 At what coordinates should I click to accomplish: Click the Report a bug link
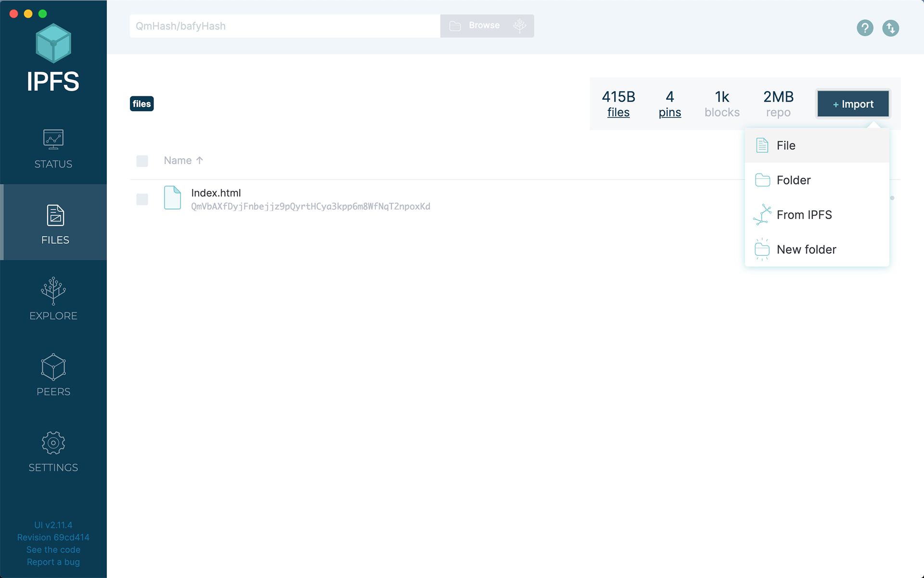point(53,562)
